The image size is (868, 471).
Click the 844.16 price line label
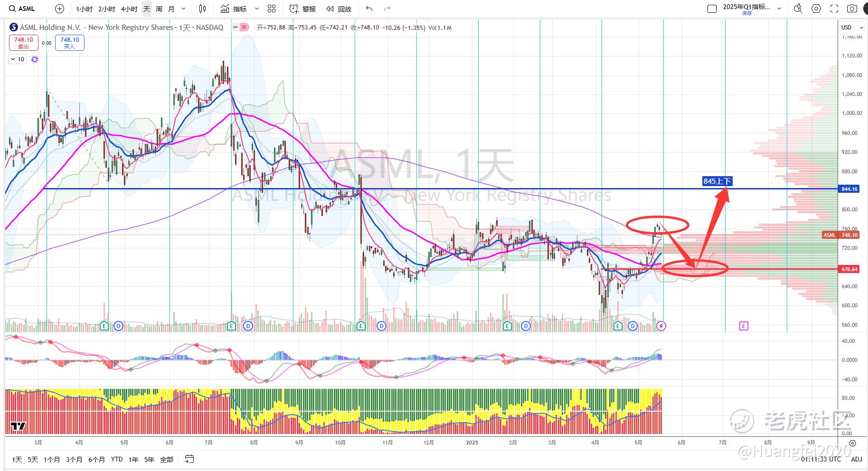pos(849,189)
